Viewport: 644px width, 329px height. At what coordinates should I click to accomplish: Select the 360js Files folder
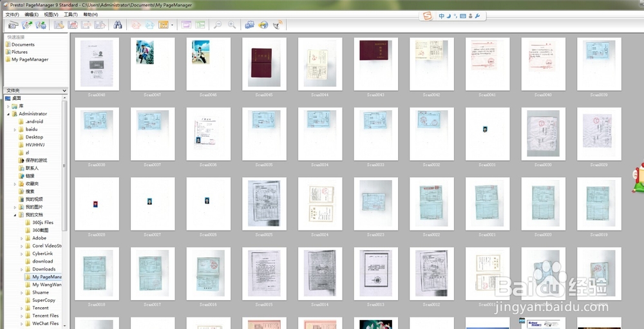coord(39,223)
